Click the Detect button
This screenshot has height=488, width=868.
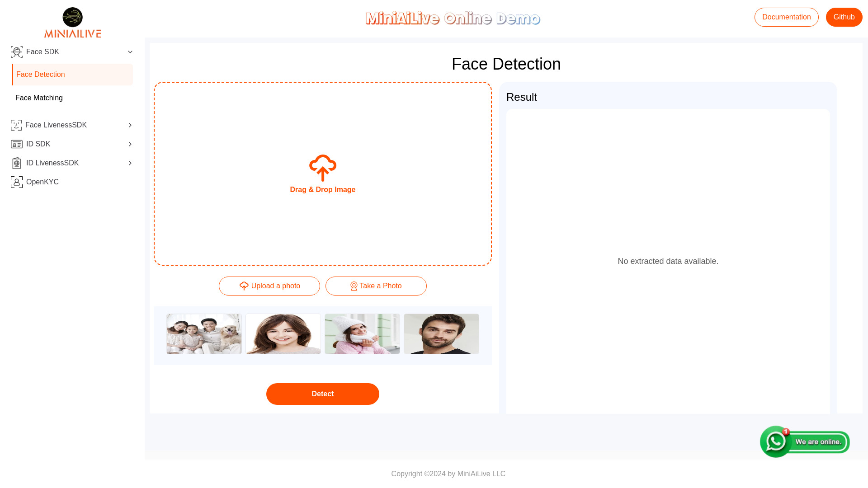coord(322,394)
